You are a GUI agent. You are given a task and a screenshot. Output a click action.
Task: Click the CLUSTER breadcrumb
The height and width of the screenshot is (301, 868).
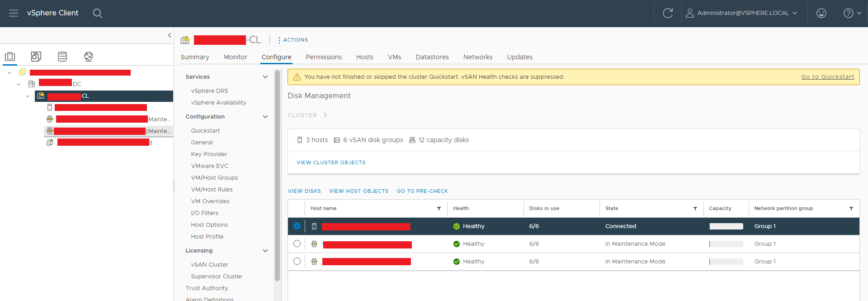pyautogui.click(x=302, y=115)
